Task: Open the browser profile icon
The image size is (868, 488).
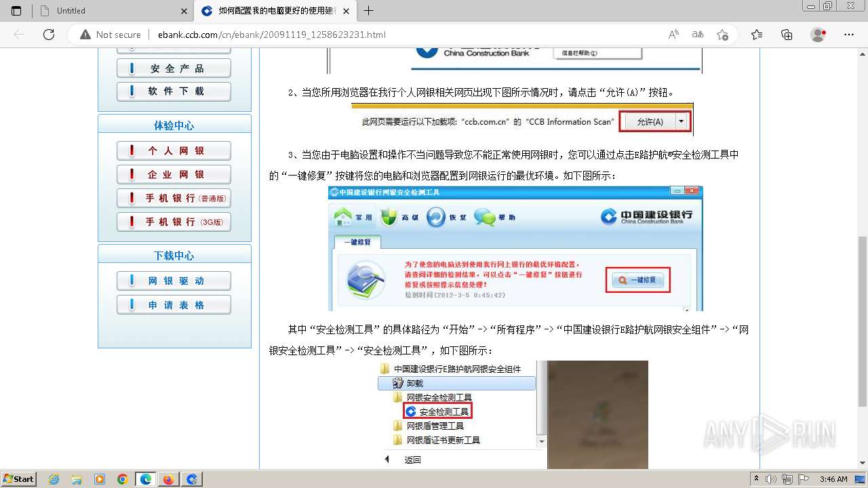Action: click(818, 35)
